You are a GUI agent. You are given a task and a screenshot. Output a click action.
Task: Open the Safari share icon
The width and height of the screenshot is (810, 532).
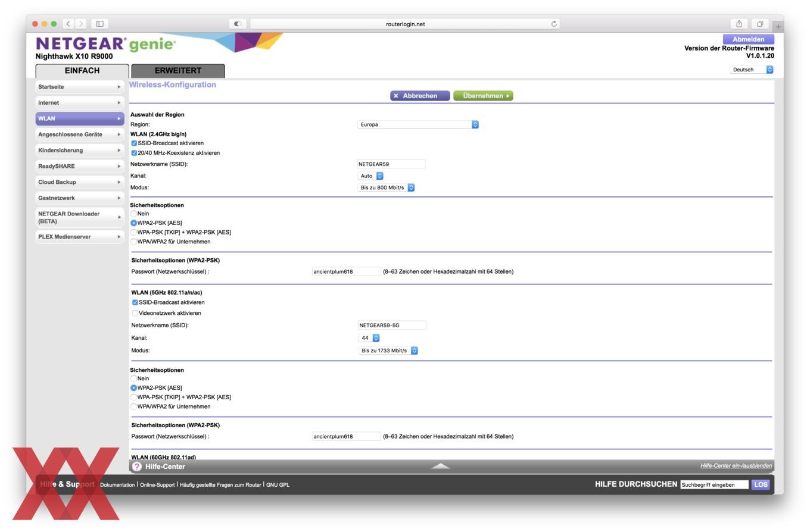click(739, 24)
